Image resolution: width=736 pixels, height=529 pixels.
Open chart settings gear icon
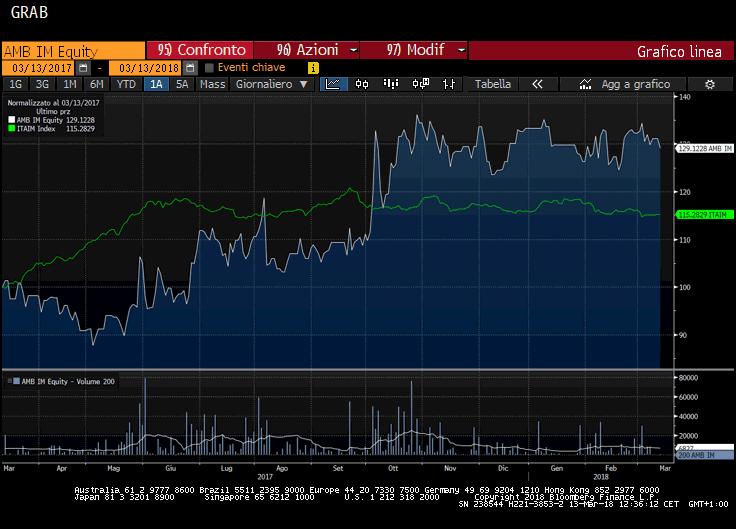coord(709,85)
